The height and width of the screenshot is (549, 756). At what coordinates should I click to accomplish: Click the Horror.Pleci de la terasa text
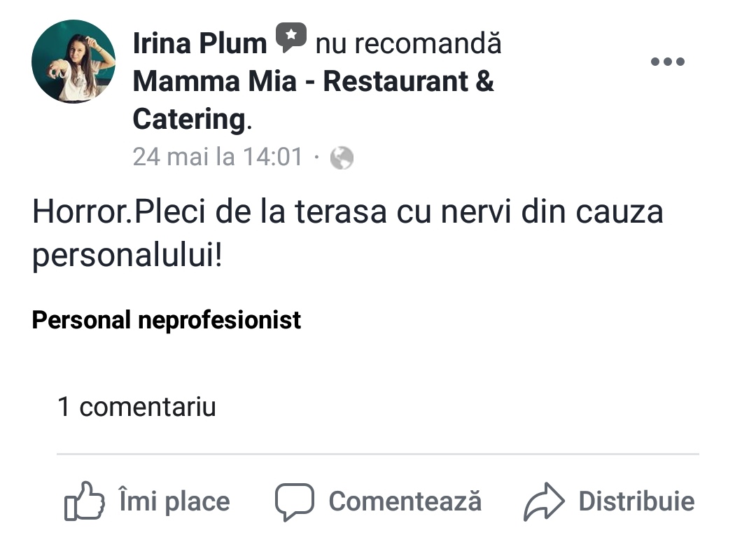[x=210, y=211]
